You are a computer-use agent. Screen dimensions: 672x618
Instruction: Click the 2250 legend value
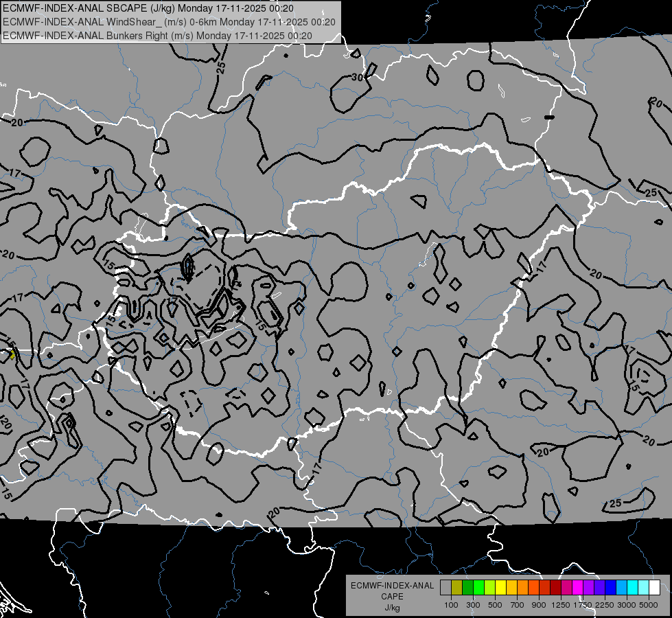[x=605, y=605]
